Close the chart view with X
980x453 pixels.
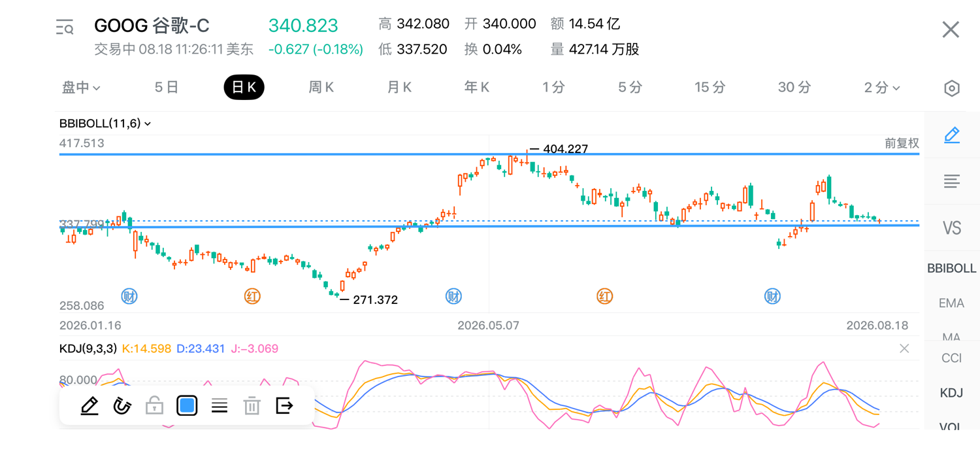coord(951,29)
